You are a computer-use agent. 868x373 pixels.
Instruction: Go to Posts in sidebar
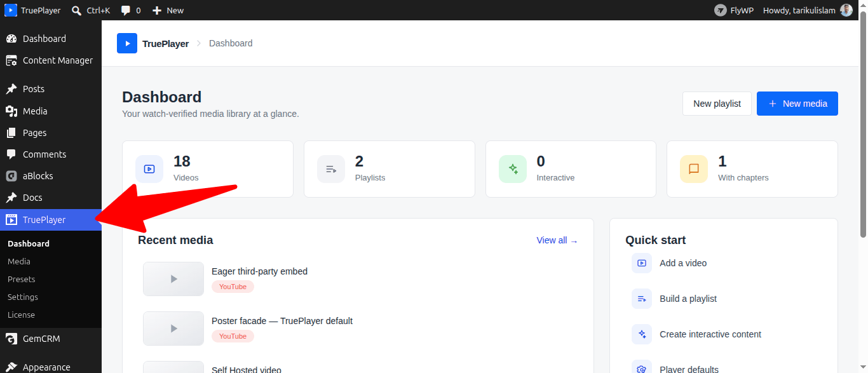[x=51, y=89]
